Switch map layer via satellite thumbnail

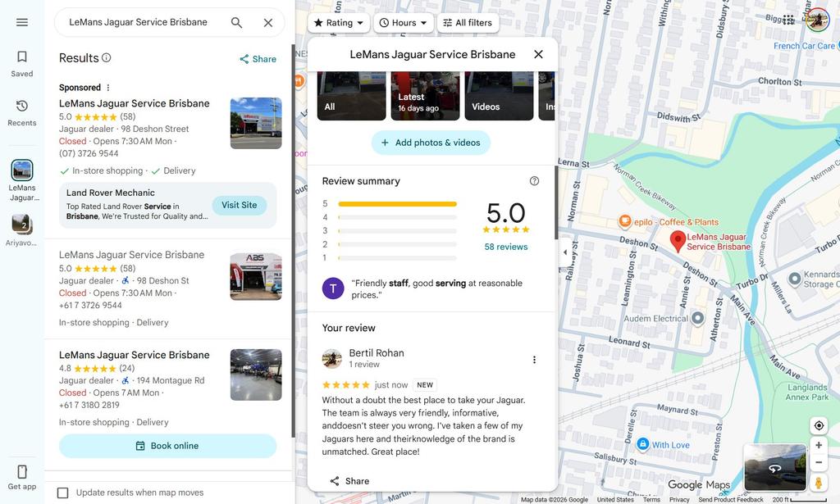[x=774, y=467]
